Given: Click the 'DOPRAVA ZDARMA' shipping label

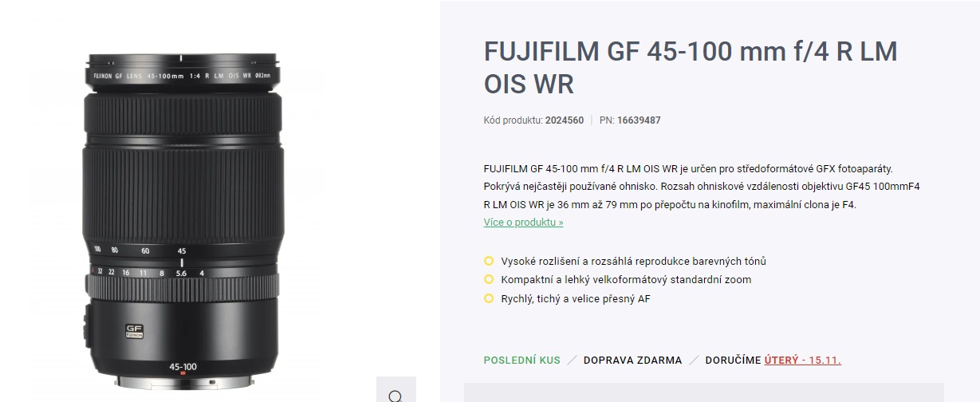Looking at the screenshot, I should [632, 361].
